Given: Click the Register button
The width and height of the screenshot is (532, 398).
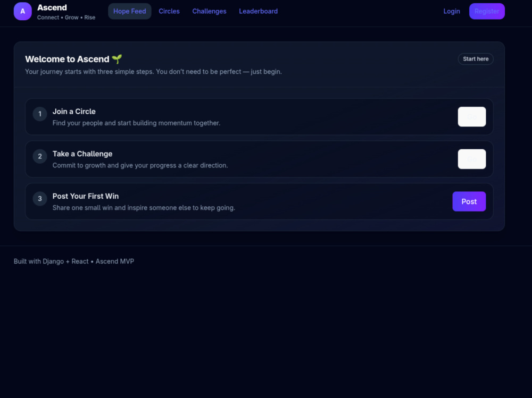Looking at the screenshot, I should 487,11.
